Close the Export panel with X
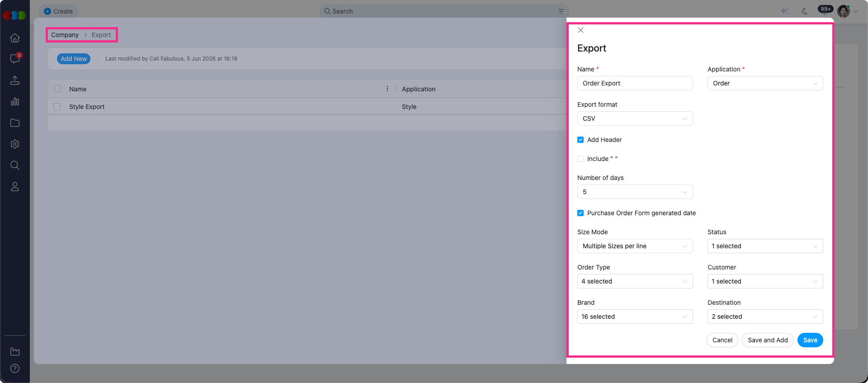This screenshot has width=868, height=383. click(581, 30)
